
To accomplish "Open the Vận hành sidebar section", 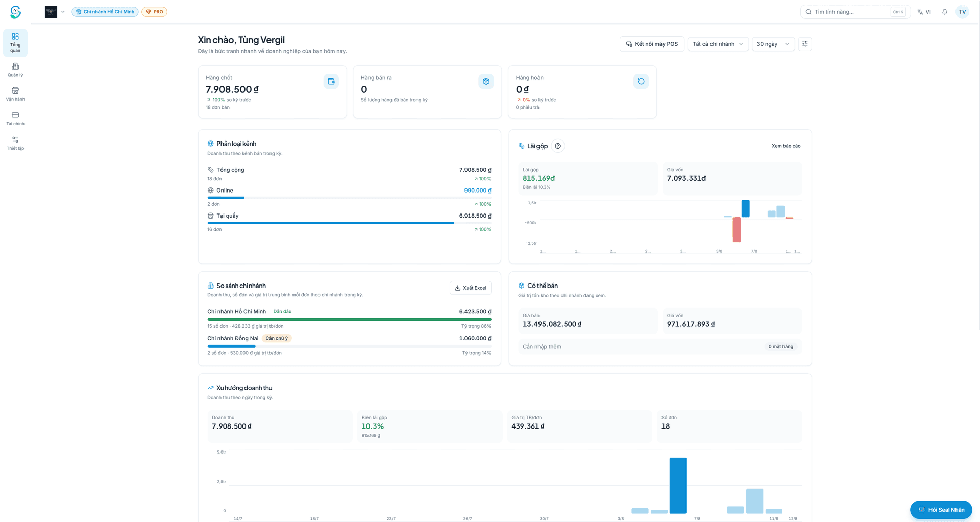I will pyautogui.click(x=15, y=94).
